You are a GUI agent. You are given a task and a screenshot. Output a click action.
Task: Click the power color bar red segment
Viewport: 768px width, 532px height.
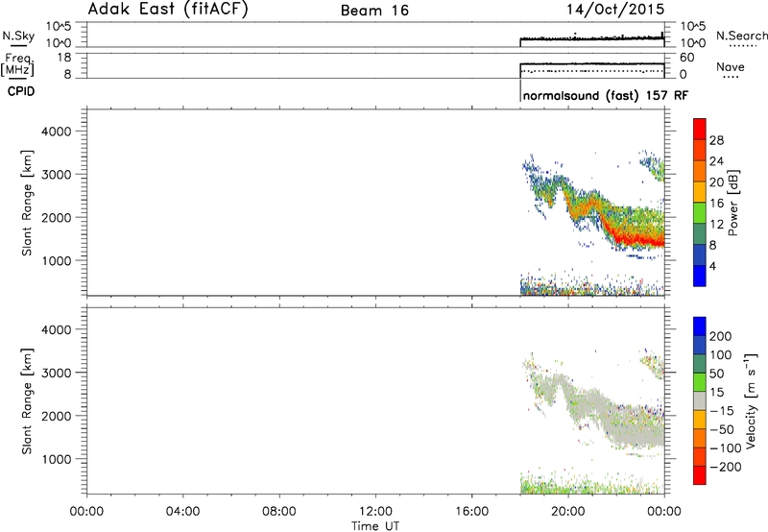tap(700, 130)
